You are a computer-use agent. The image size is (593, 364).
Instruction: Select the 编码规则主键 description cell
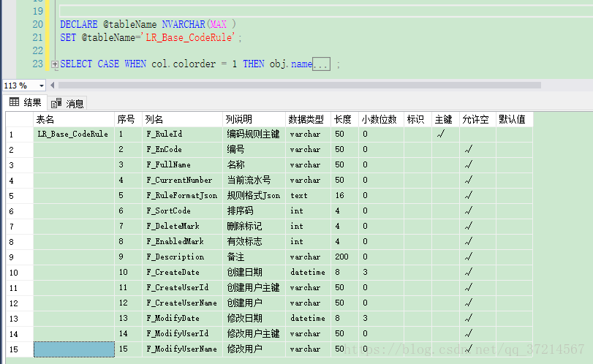(x=254, y=134)
